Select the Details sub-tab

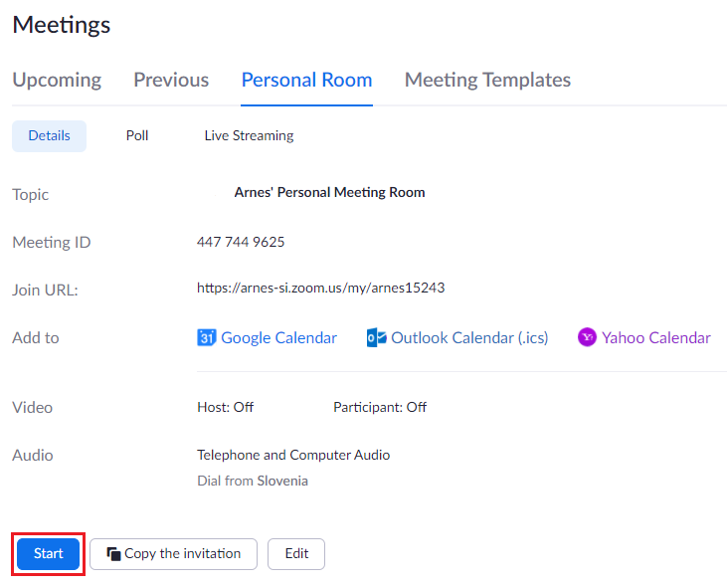(x=49, y=136)
